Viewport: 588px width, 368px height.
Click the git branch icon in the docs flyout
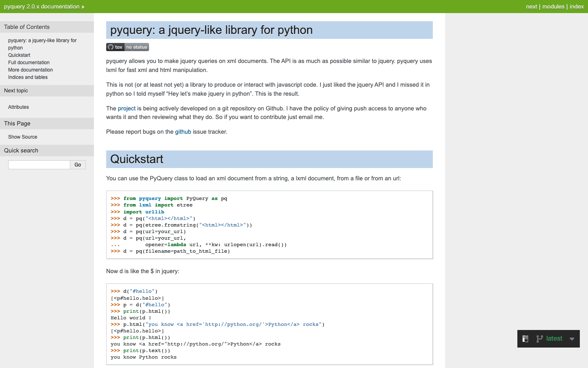pyautogui.click(x=540, y=339)
